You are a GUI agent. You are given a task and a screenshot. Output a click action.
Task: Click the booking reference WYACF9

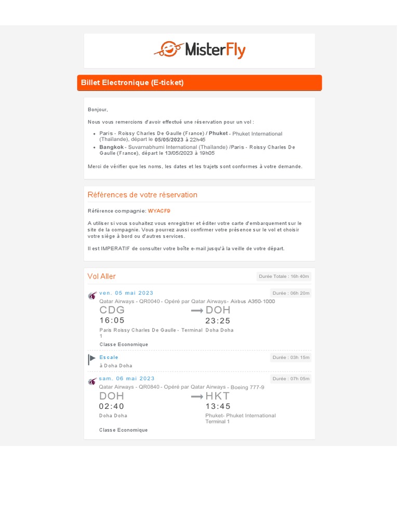pyautogui.click(x=160, y=212)
